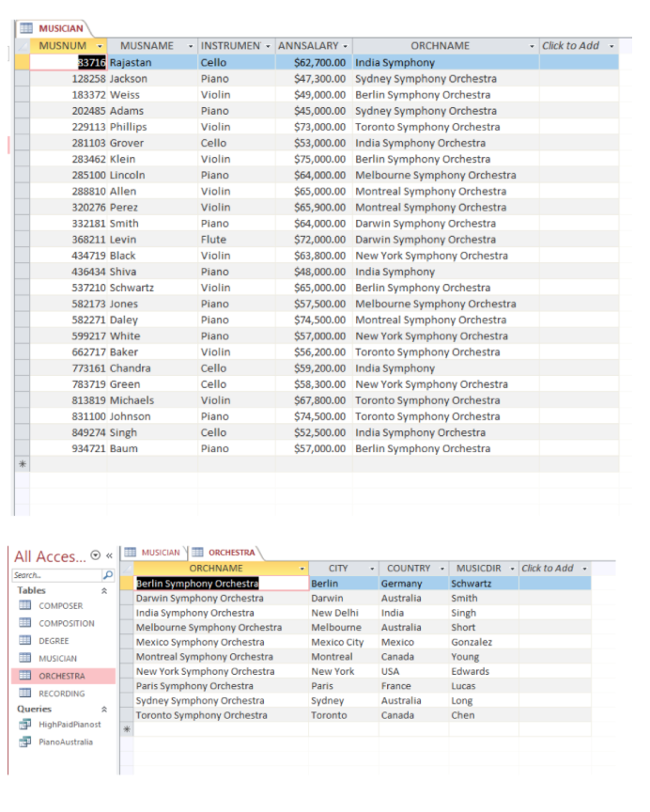Open the CITY column filter dropdown
650x812 pixels.
(x=372, y=569)
